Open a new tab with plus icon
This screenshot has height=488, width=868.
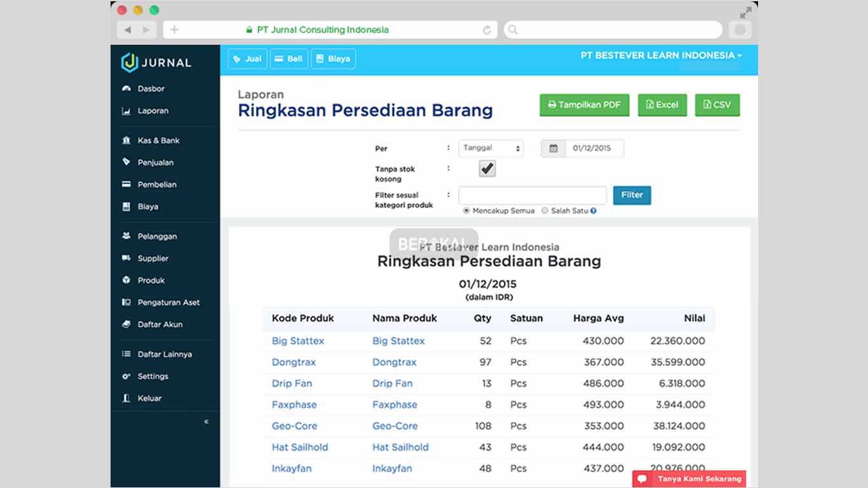pyautogui.click(x=175, y=30)
